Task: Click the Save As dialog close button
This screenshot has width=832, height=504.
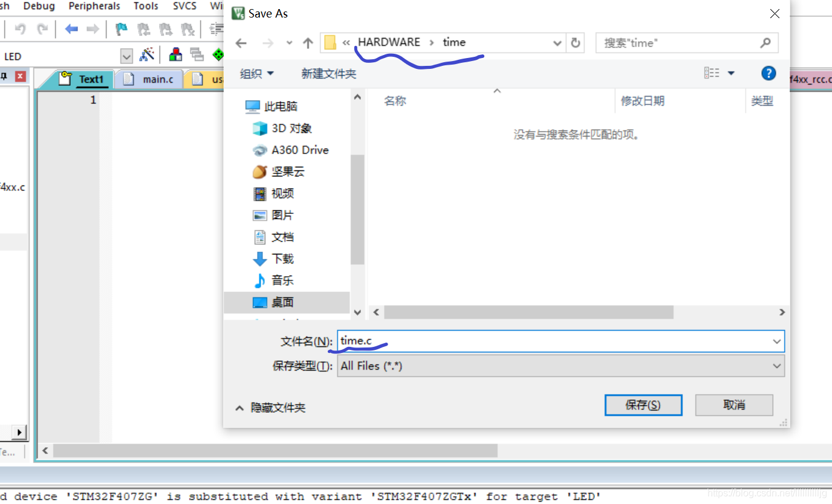Action: point(775,14)
